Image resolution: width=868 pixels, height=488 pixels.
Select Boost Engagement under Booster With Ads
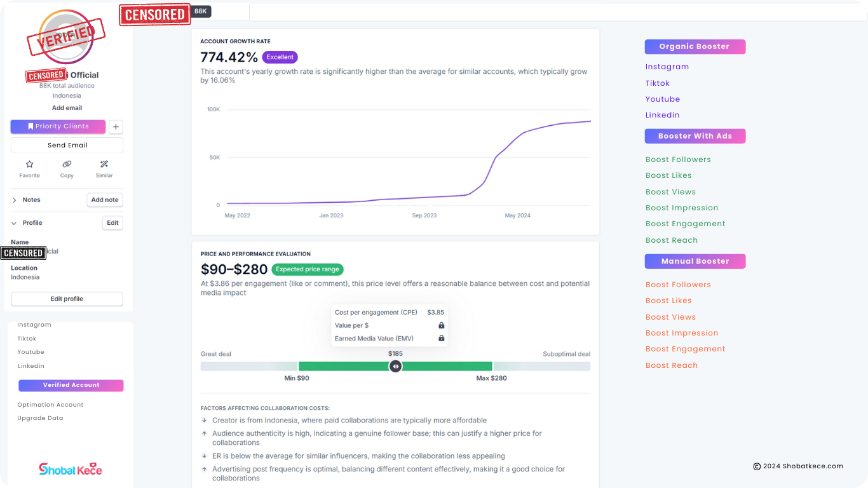(685, 224)
